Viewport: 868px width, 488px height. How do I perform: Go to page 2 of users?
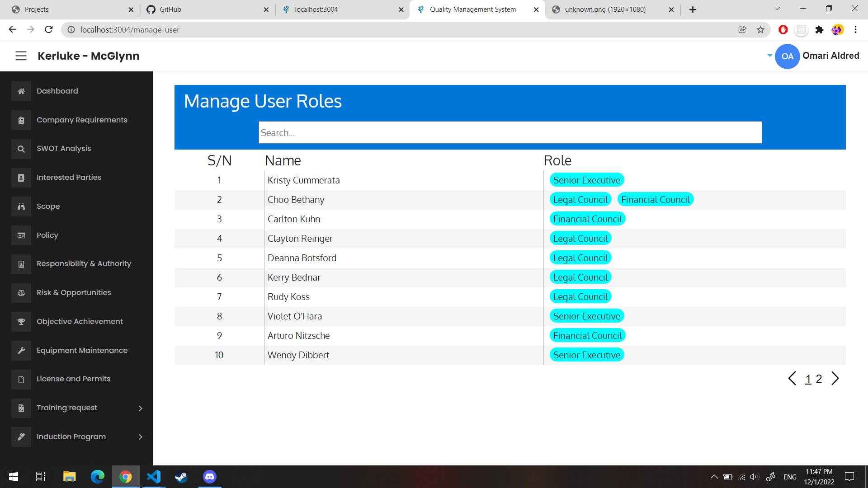point(819,379)
